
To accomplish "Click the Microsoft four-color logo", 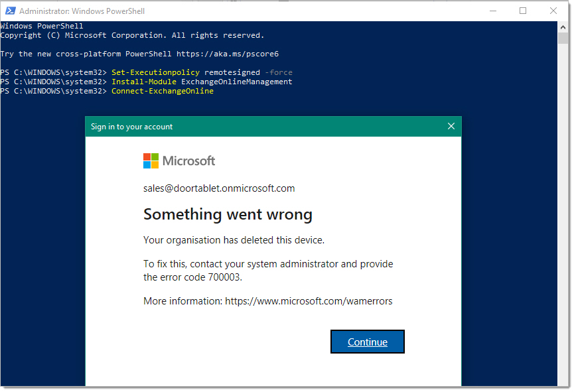I will point(151,161).
